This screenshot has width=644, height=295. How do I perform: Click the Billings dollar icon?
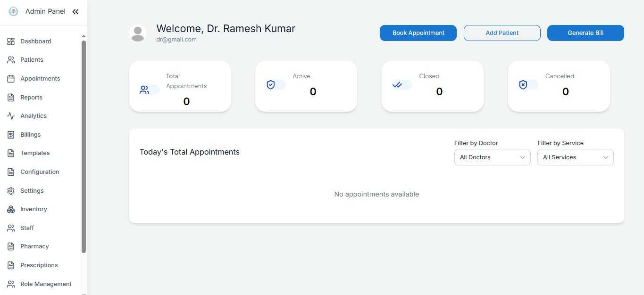point(11,135)
